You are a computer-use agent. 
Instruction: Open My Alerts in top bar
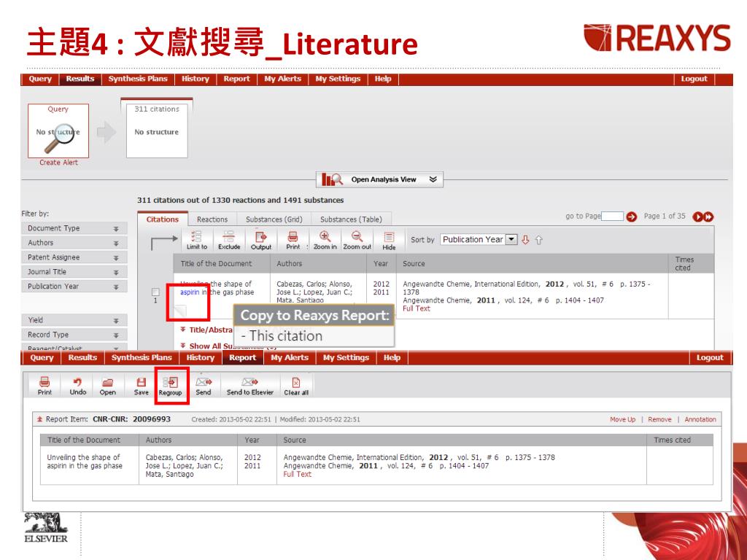click(x=283, y=79)
